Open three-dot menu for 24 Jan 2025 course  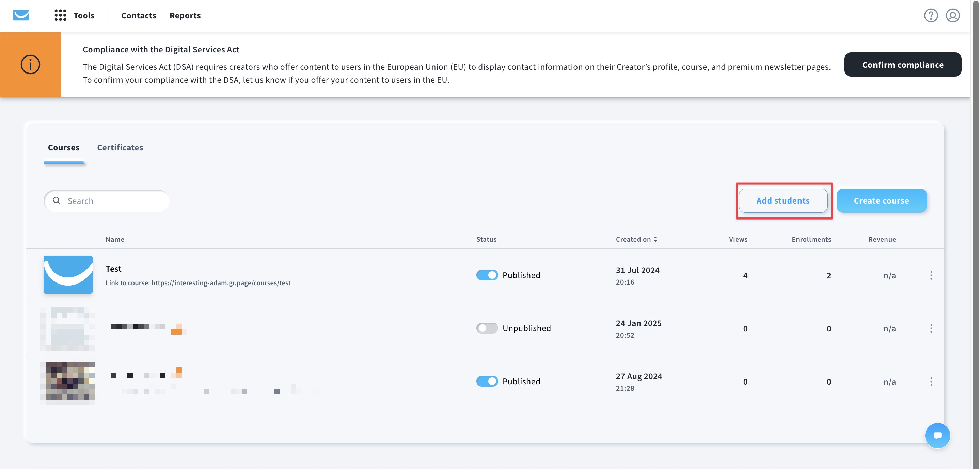point(931,328)
